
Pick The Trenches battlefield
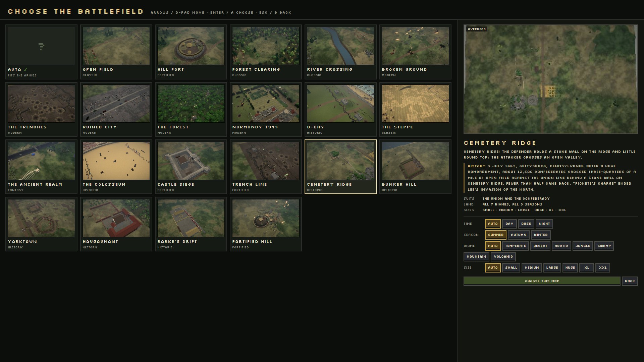click(x=41, y=110)
